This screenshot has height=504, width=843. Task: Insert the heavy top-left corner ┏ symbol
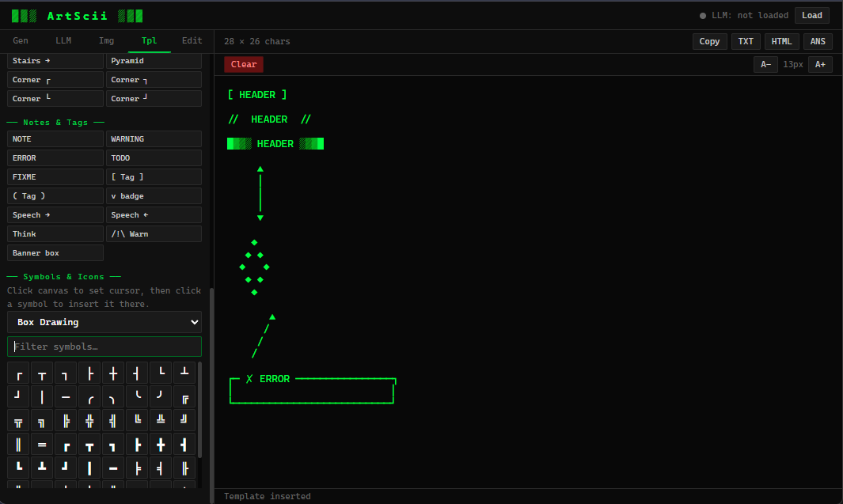[x=66, y=445]
